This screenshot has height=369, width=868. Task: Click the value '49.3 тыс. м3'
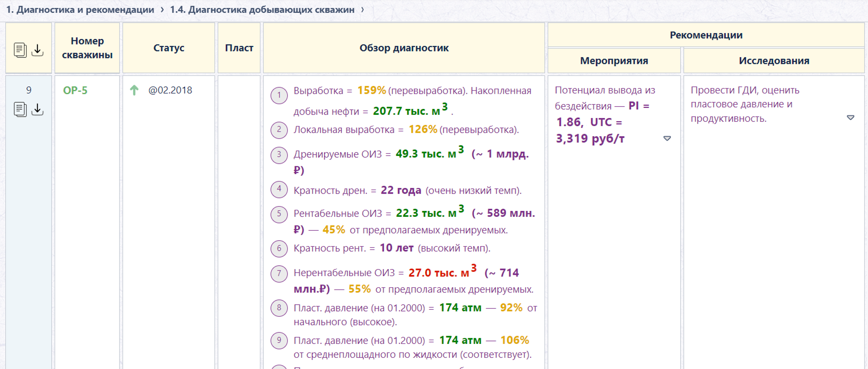point(430,153)
